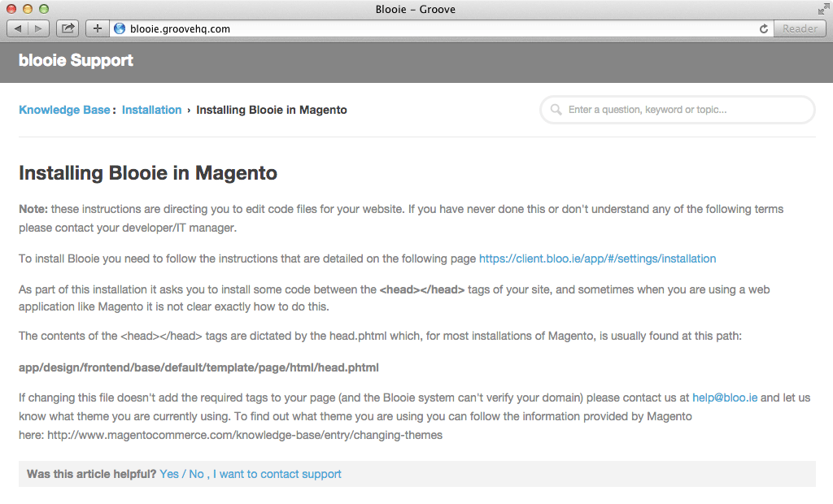Click the magentocommerce.com changing-themes URL text

tap(245, 435)
